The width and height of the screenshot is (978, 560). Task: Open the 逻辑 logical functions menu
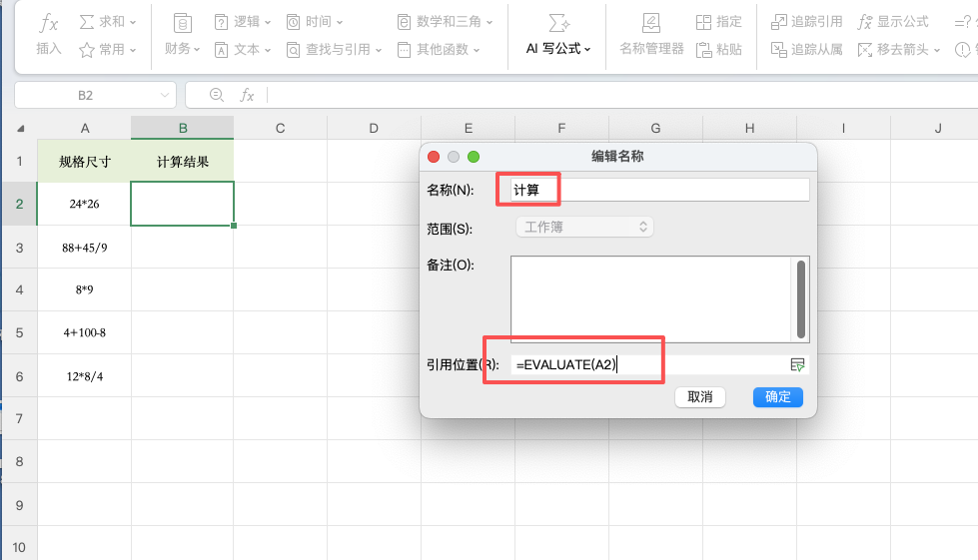(243, 22)
